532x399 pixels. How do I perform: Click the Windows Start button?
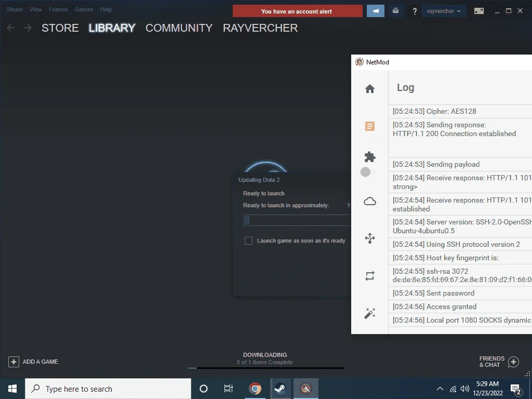point(12,389)
